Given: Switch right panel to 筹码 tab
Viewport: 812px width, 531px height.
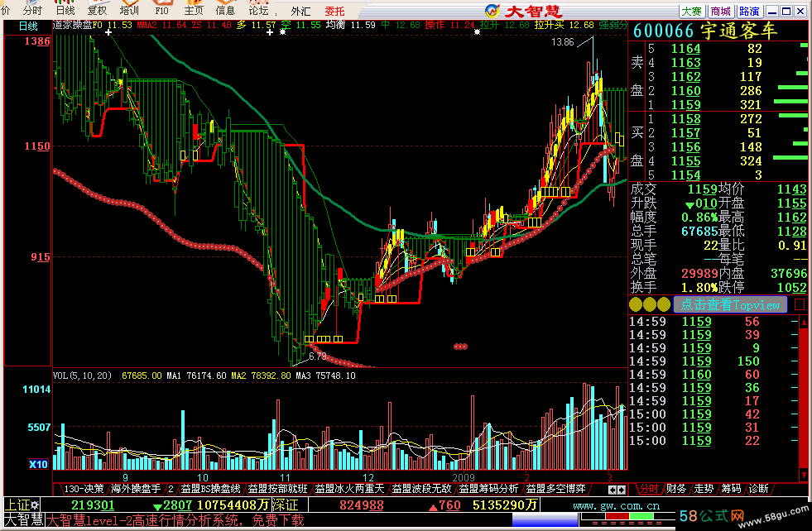Looking at the screenshot, I should (x=731, y=489).
